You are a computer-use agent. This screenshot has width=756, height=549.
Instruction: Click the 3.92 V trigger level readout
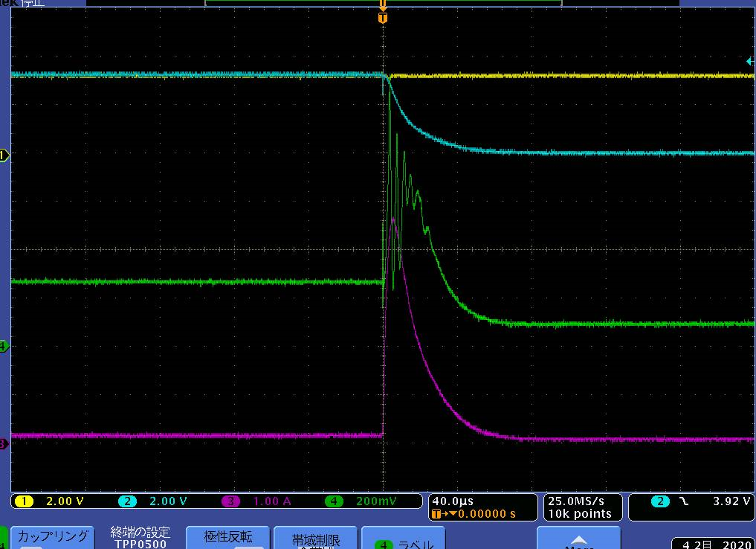(x=731, y=501)
